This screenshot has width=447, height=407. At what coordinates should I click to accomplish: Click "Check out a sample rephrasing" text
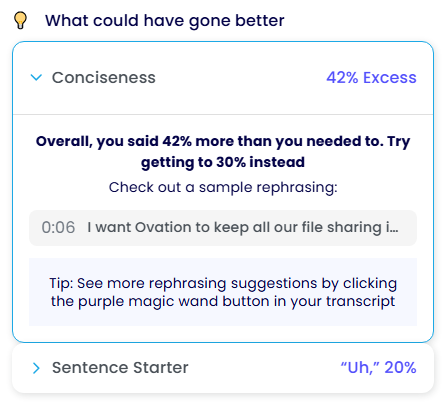tap(223, 187)
